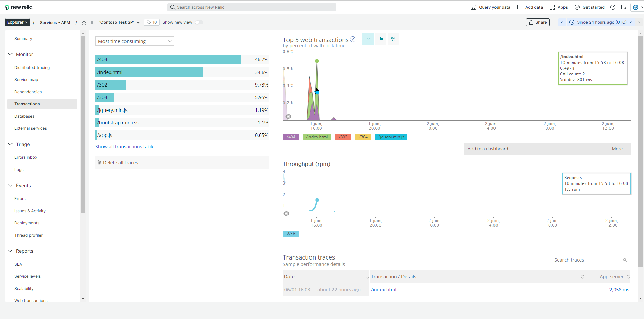Click the Share button
Image resolution: width=644 pixels, height=319 pixels.
[x=537, y=22]
